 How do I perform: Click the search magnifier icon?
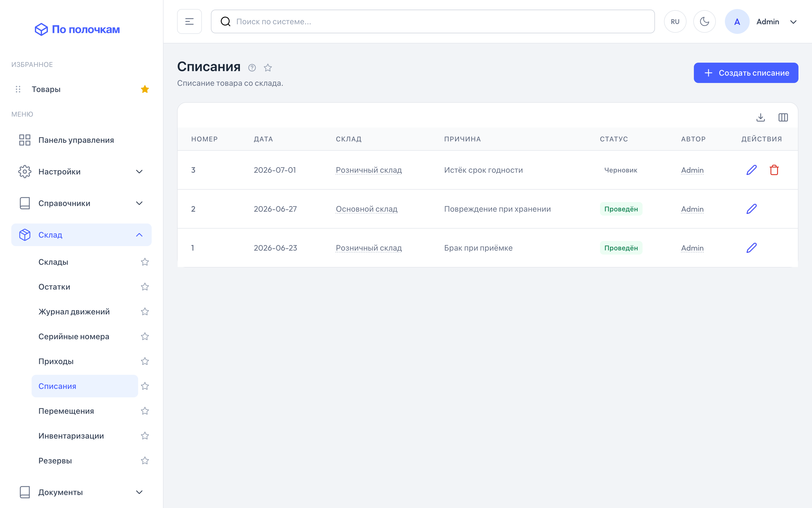tap(226, 21)
